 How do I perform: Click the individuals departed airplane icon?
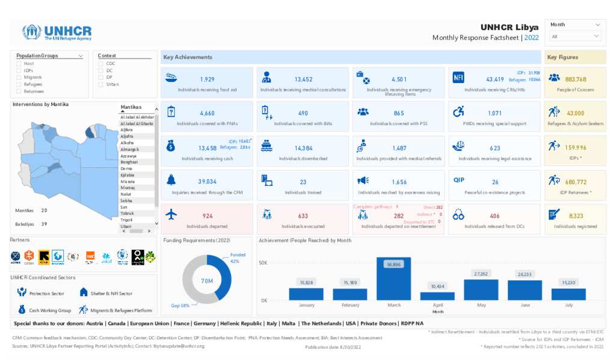[x=171, y=215]
